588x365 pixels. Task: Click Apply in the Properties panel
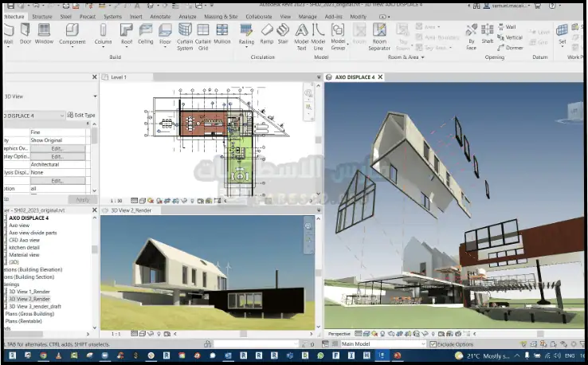tap(80, 199)
